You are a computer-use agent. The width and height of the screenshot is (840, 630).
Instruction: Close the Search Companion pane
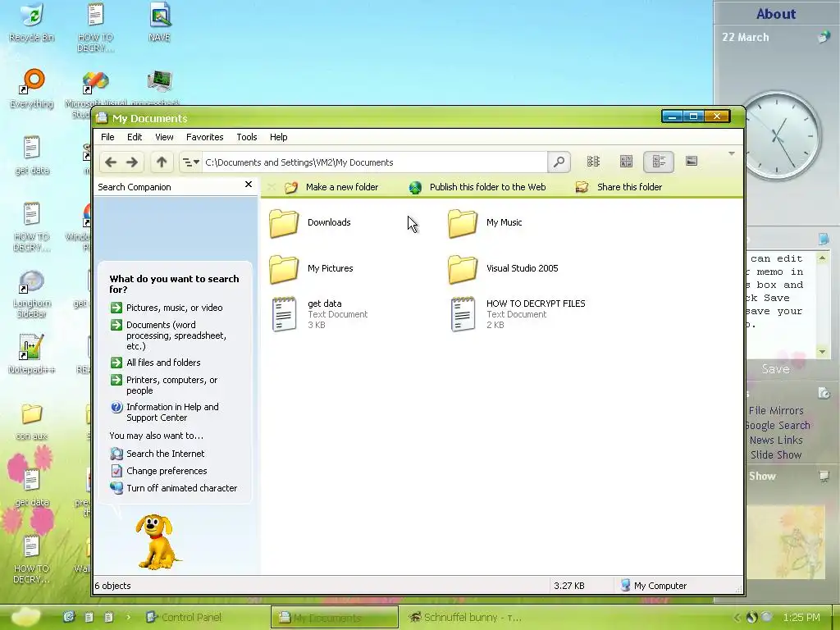(248, 185)
